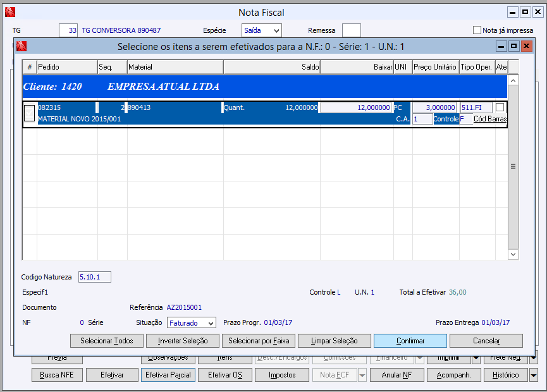The height and width of the screenshot is (392, 547).
Task: Click the Pedido column header
Action: [x=67, y=67]
